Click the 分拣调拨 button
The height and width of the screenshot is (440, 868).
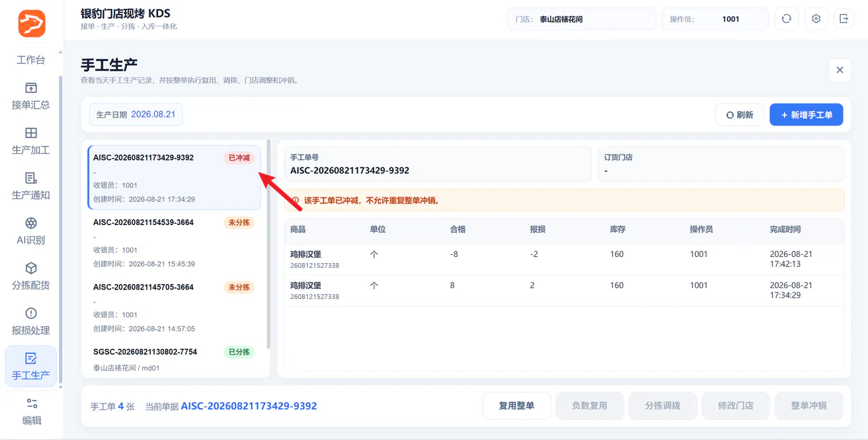[663, 406]
